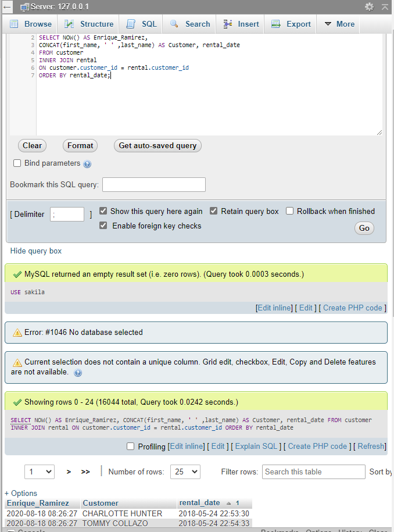
Task: Expand the + Options link
Action: [x=21, y=493]
